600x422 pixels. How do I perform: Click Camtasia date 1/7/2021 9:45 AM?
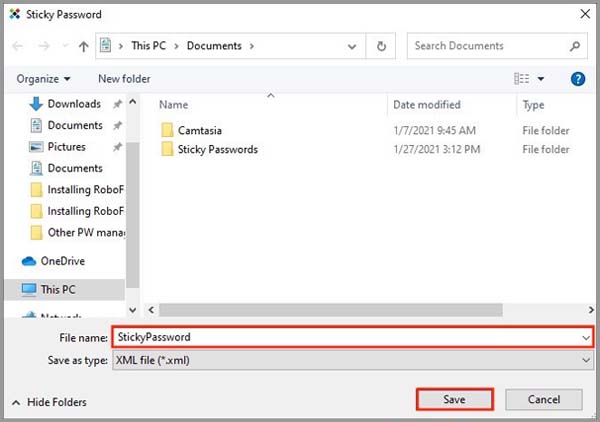434,130
